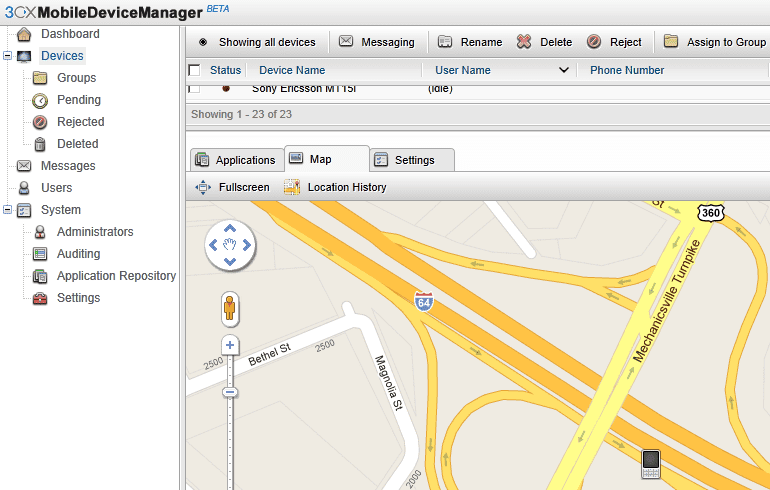Image resolution: width=770 pixels, height=490 pixels.
Task: Click the Location History label
Action: click(347, 187)
